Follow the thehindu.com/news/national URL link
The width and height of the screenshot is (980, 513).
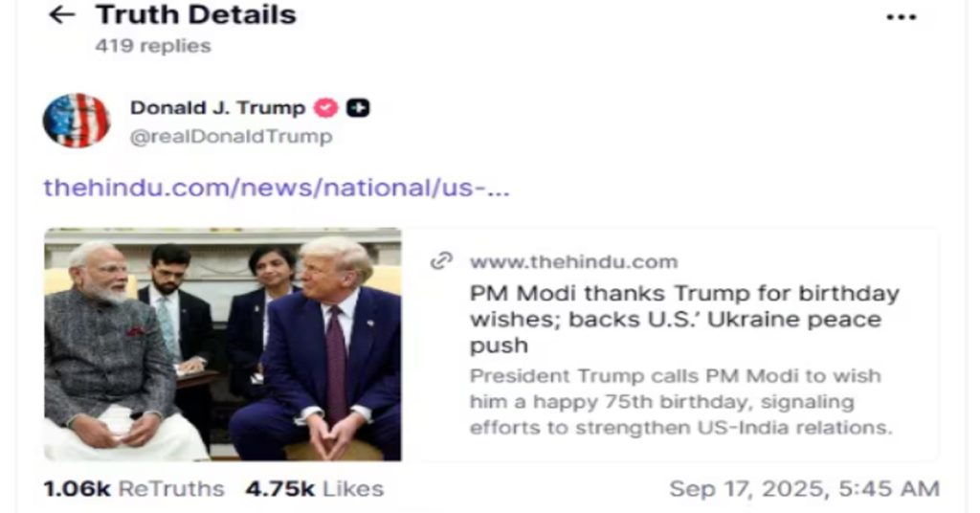click(x=277, y=188)
